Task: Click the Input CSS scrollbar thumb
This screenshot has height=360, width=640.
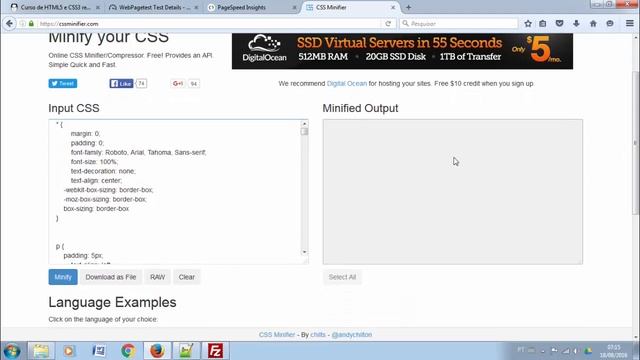Action: pyautogui.click(x=304, y=131)
